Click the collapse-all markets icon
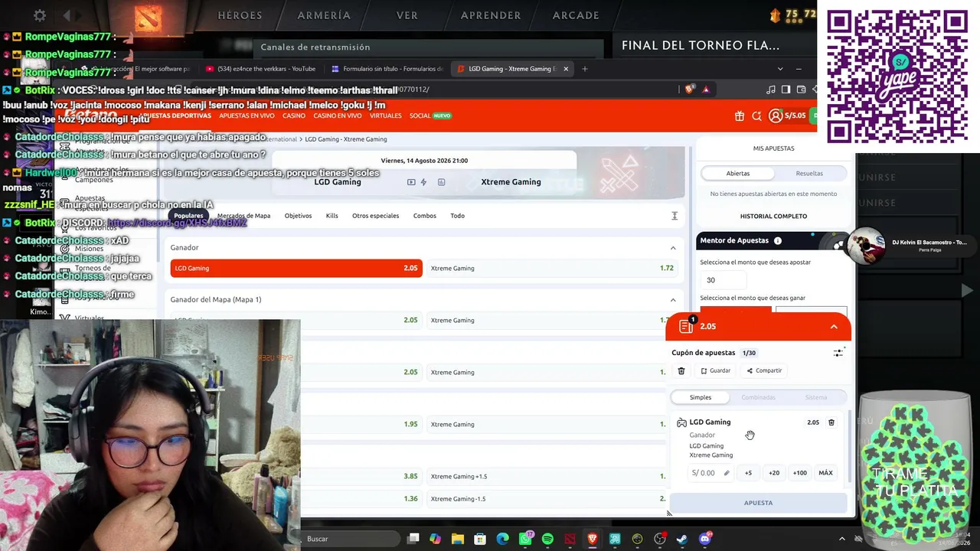 pos(675,216)
